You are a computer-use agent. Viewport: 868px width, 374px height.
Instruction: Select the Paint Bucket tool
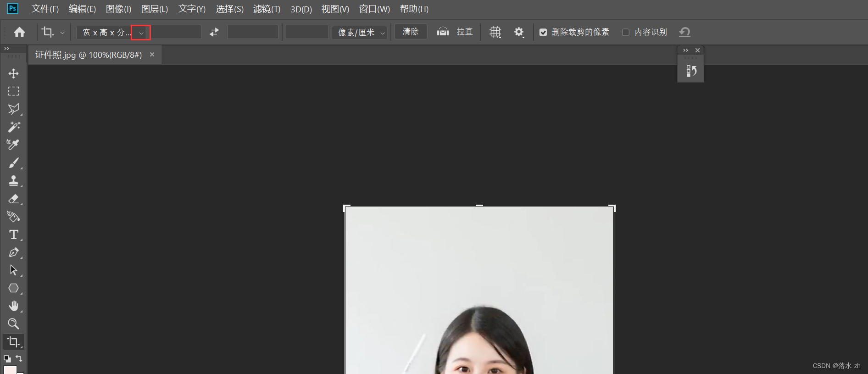[x=13, y=217]
